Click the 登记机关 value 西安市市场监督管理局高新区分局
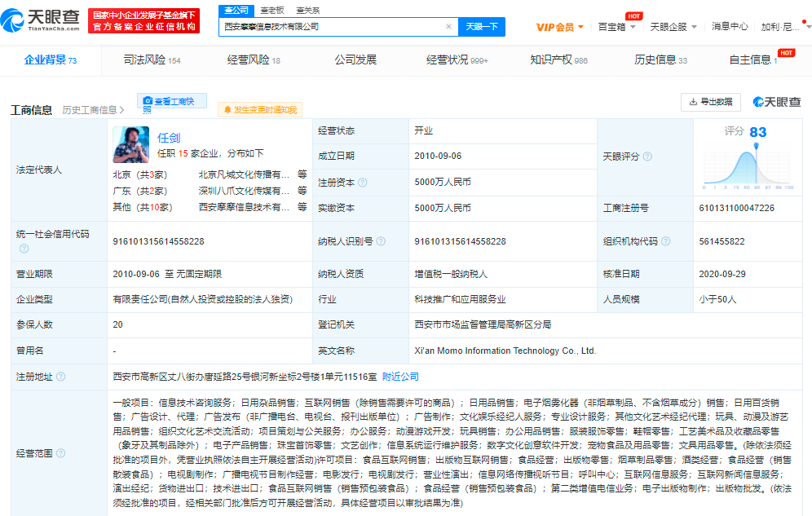Viewport: 812px width, 516px height. coord(483,324)
